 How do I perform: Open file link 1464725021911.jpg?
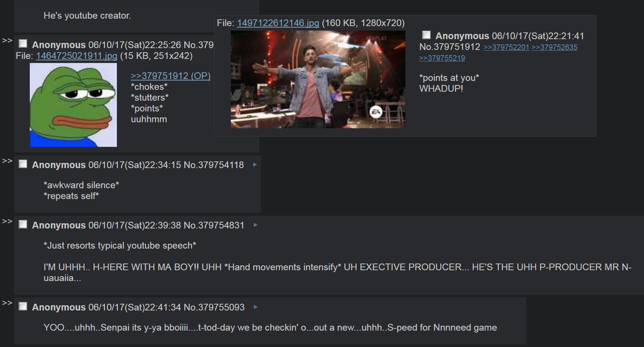(x=77, y=56)
